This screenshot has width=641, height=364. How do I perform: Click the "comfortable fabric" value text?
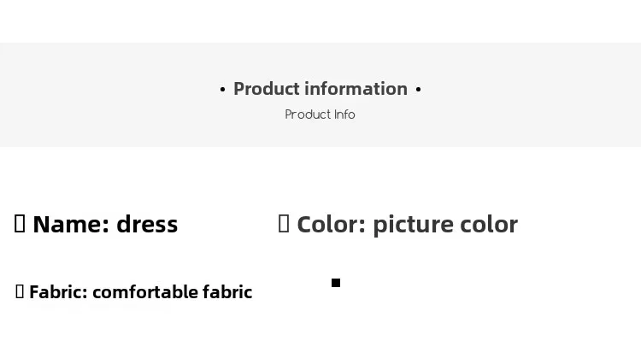(x=172, y=291)
